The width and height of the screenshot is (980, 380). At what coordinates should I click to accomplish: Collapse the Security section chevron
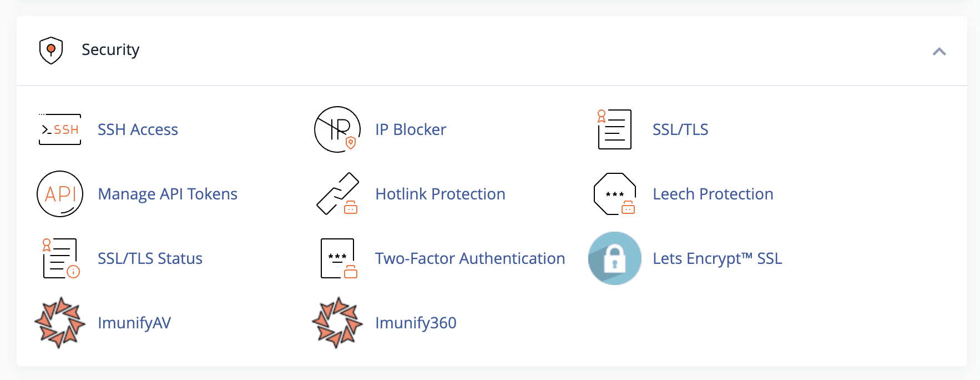click(939, 52)
